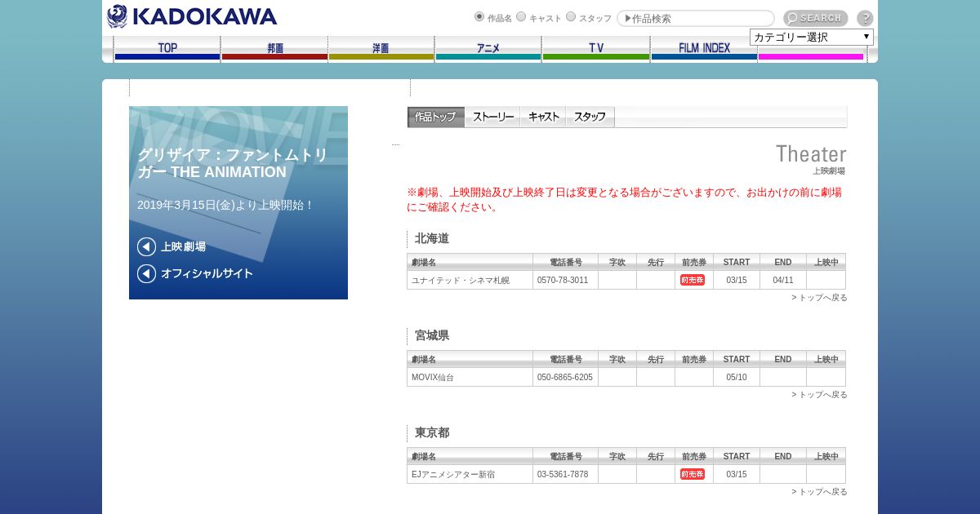Click the 上映劇場 link
This screenshot has height=514, width=980.
(x=183, y=246)
